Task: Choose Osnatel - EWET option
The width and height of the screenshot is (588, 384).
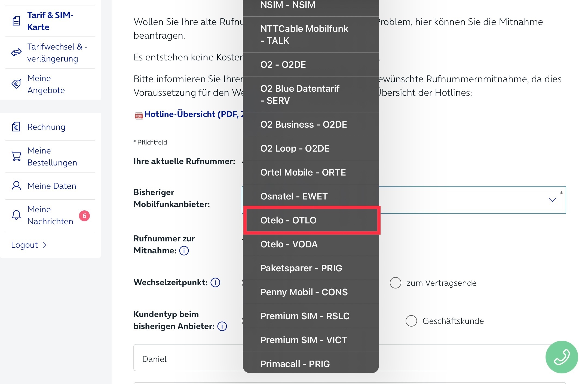Action: click(x=311, y=196)
